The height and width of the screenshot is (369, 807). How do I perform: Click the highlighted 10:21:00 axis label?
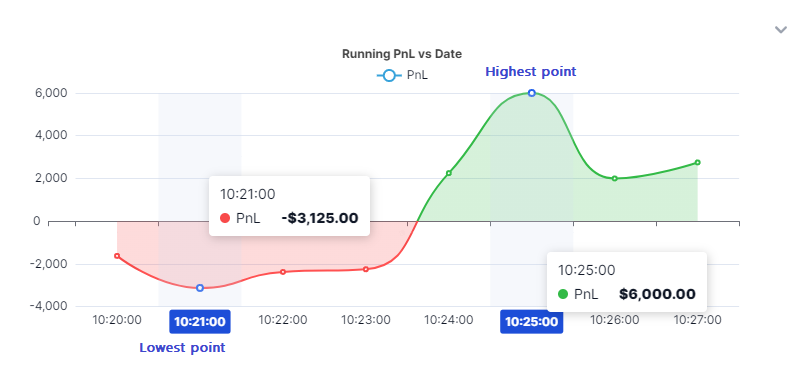coord(200,322)
